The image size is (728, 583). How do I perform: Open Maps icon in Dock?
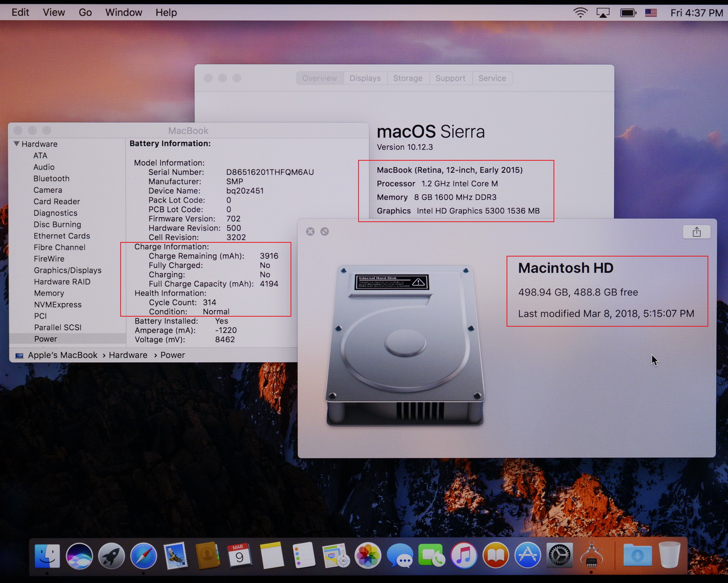pos(336,555)
